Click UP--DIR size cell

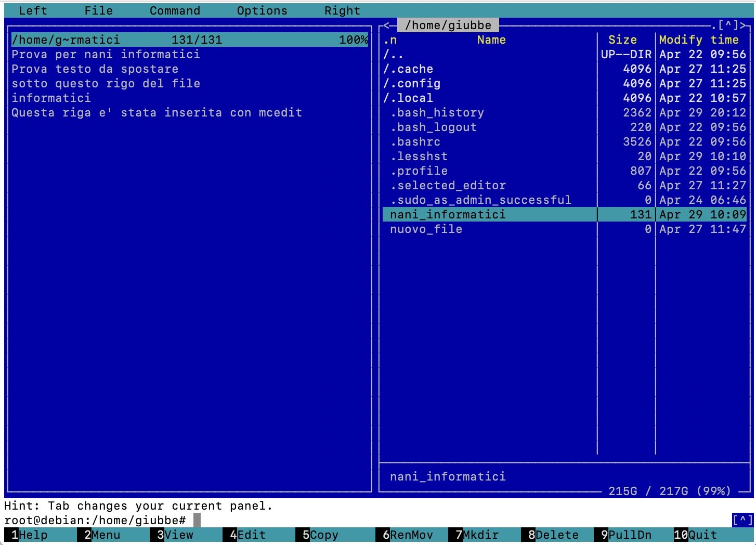click(626, 54)
